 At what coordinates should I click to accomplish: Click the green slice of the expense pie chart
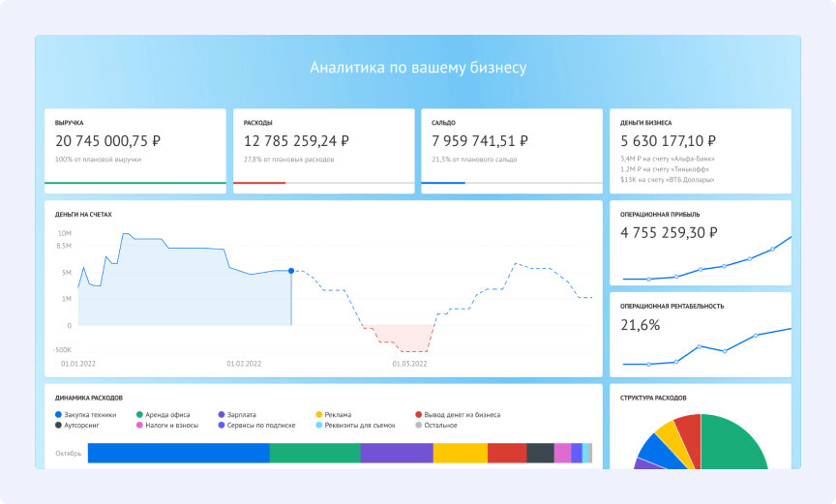pyautogui.click(x=731, y=445)
